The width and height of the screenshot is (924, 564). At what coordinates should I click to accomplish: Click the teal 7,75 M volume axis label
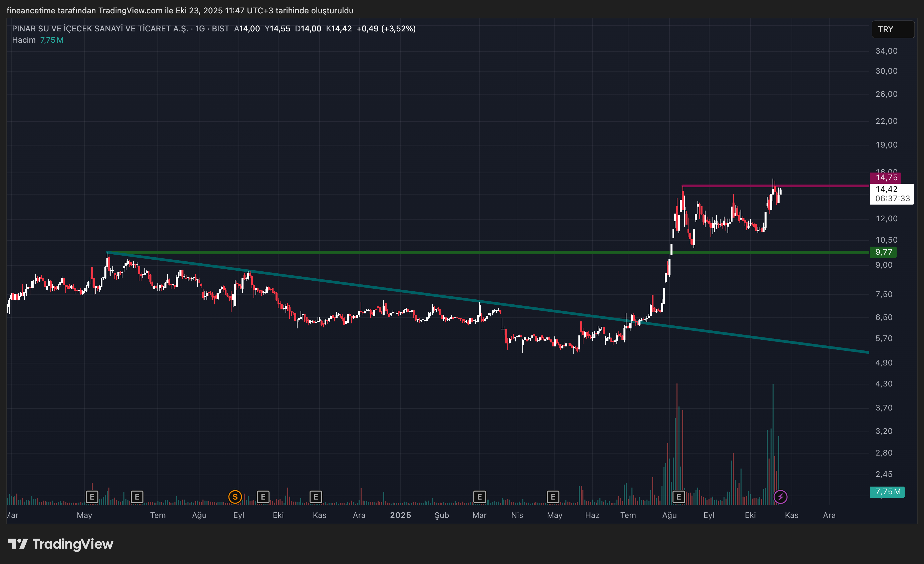(887, 492)
